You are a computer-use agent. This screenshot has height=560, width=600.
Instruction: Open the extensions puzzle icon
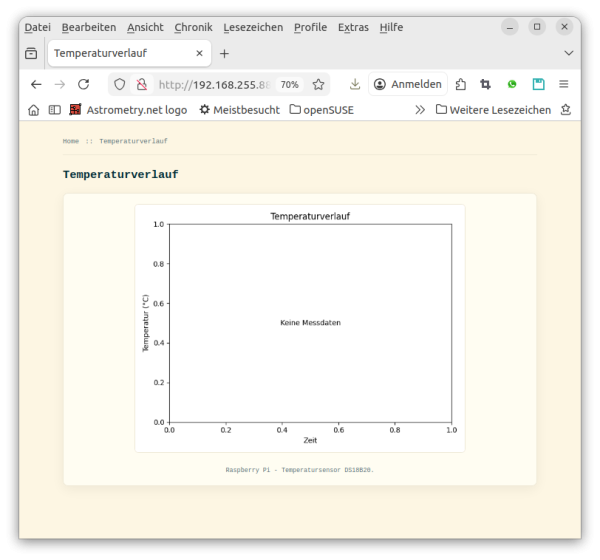(x=461, y=85)
